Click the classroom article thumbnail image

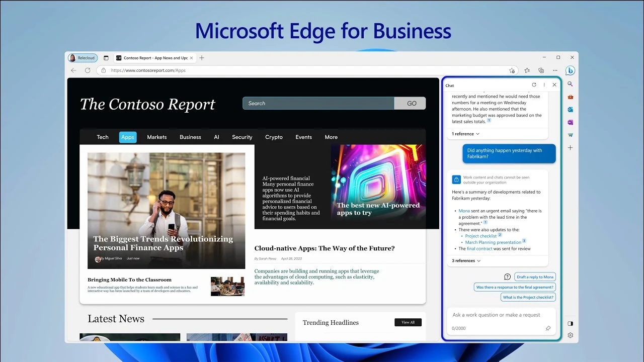[x=227, y=286]
